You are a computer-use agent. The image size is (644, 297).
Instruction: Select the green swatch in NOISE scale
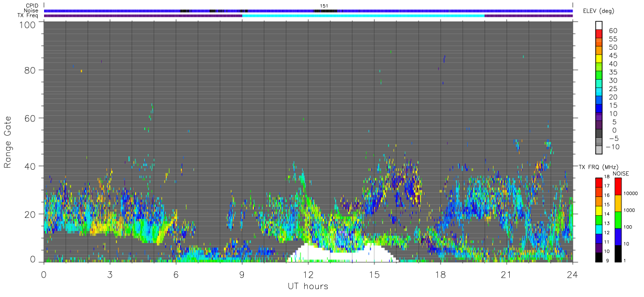[x=618, y=220]
